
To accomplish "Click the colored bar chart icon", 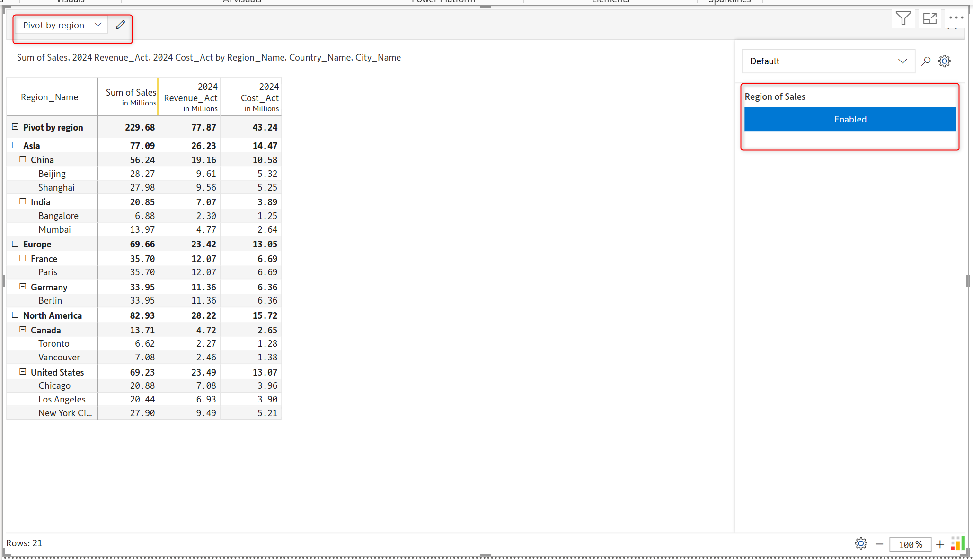I will coord(958,543).
